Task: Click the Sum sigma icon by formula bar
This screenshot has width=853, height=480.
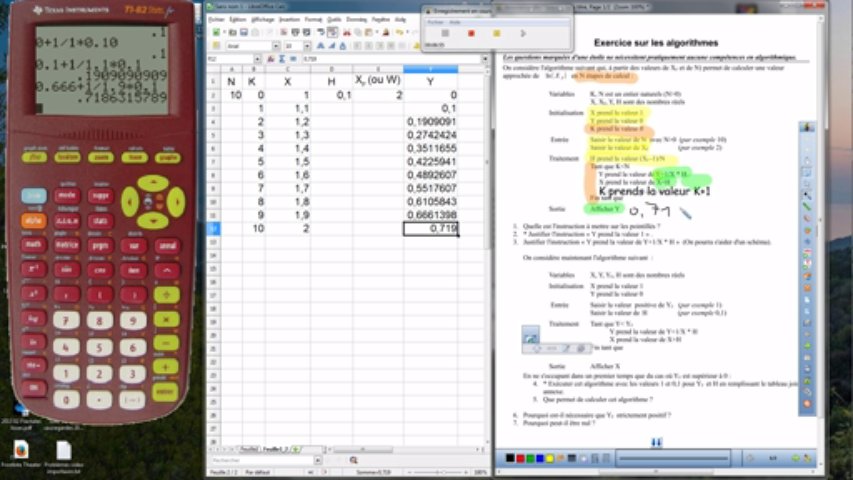Action: point(282,59)
